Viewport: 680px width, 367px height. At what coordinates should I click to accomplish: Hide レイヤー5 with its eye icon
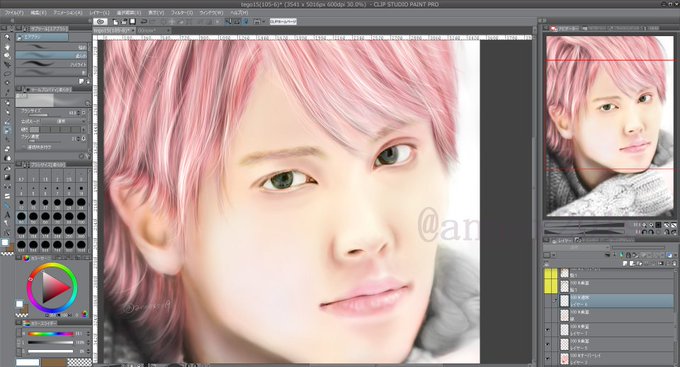click(x=547, y=345)
